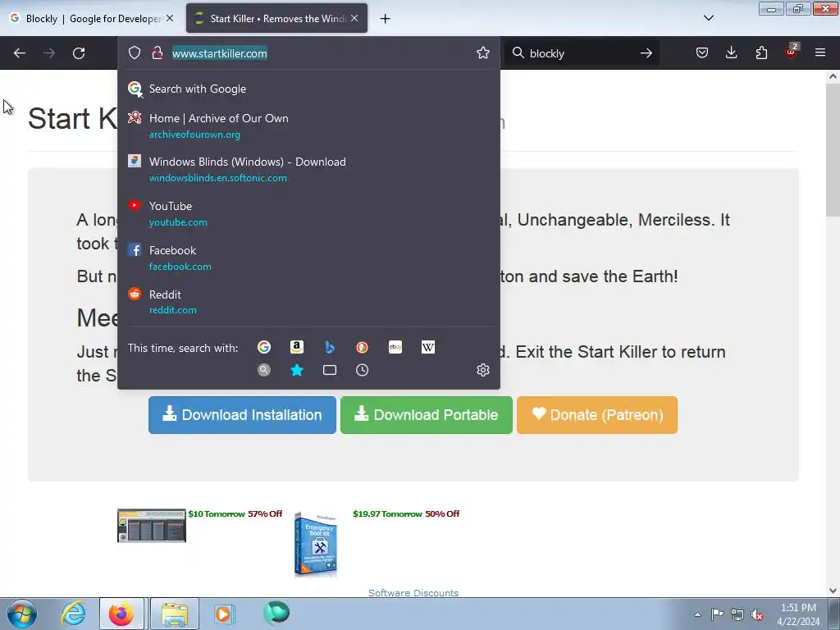Image resolution: width=840 pixels, height=630 pixels.
Task: Open the $19.97 Tomorrow 50% Off deal
Action: 406,514
